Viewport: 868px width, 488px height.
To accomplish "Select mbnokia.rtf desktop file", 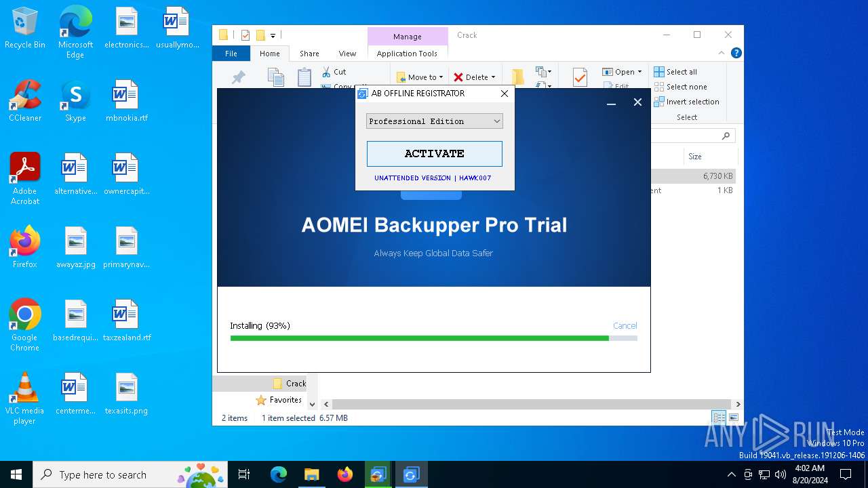I will click(x=126, y=101).
